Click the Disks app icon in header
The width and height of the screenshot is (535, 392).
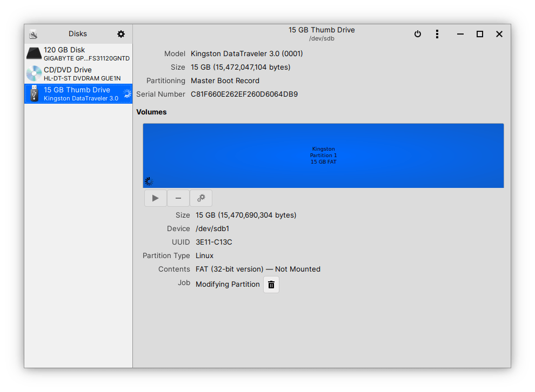[x=33, y=34]
